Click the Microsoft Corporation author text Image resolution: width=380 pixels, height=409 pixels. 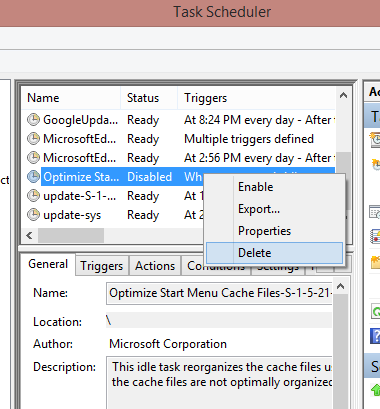[x=168, y=344]
